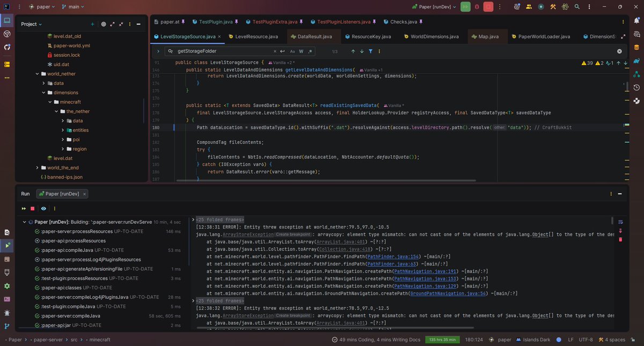Stop Paper [runDev] with red stop button
Image resolution: width=644 pixels, height=346 pixels.
[x=488, y=7]
